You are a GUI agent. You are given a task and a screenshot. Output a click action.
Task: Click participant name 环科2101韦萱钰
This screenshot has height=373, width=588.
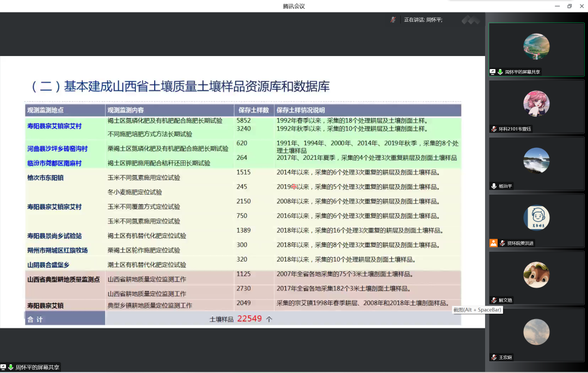coord(514,129)
